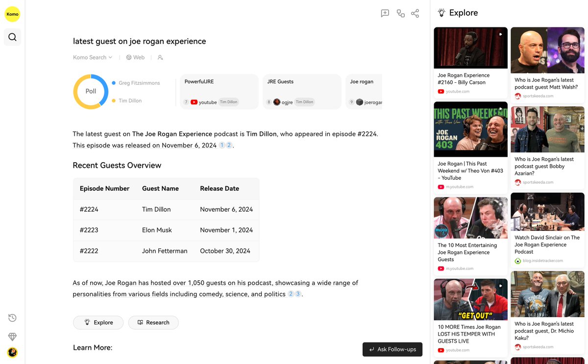
Task: Click YouTube icon under 10 Most Entertaining video
Action: coord(441,268)
